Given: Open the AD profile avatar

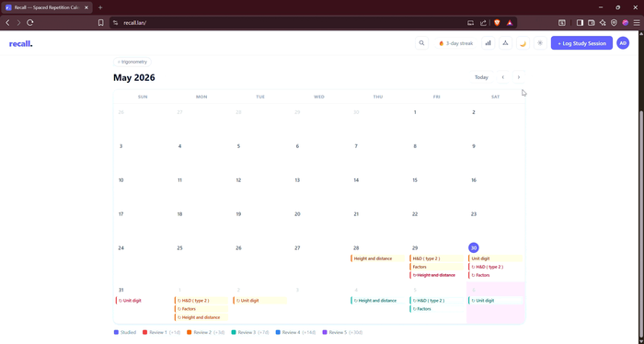Looking at the screenshot, I should point(623,43).
